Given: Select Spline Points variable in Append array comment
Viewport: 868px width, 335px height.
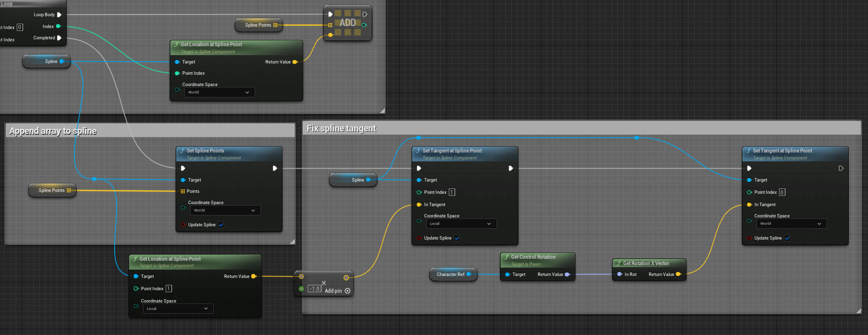Looking at the screenshot, I should click(x=52, y=190).
